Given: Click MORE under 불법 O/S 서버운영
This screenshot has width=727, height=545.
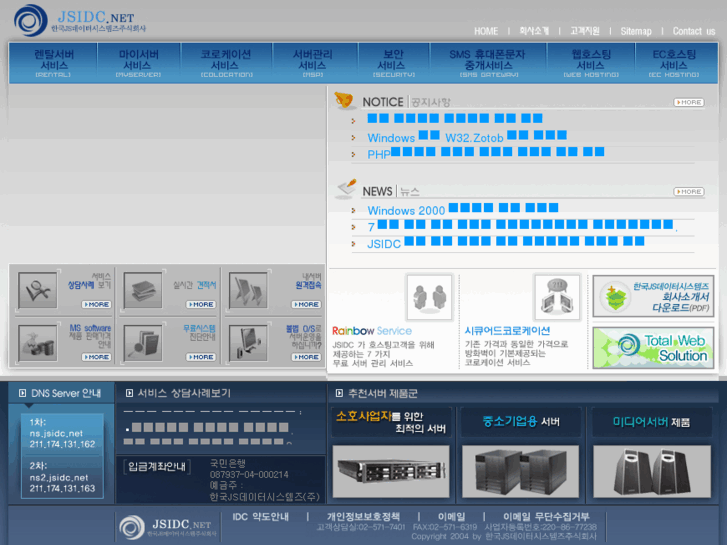Looking at the screenshot, I should click(x=306, y=357).
